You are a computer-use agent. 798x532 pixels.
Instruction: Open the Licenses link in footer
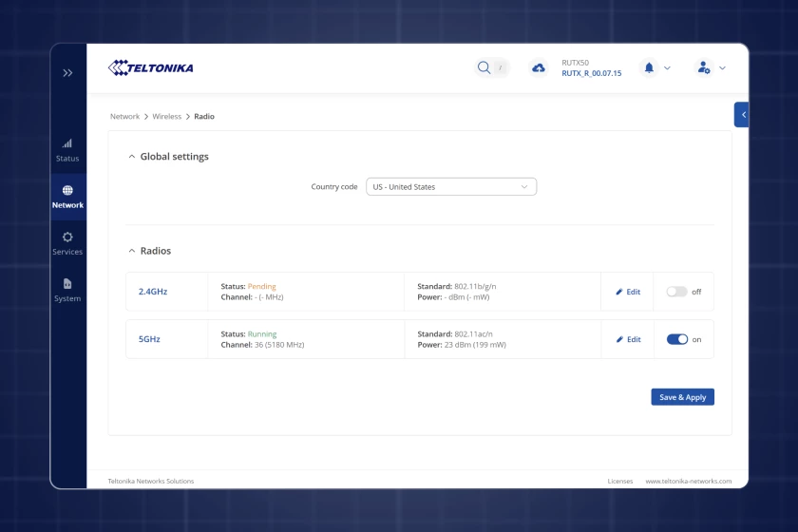click(619, 482)
